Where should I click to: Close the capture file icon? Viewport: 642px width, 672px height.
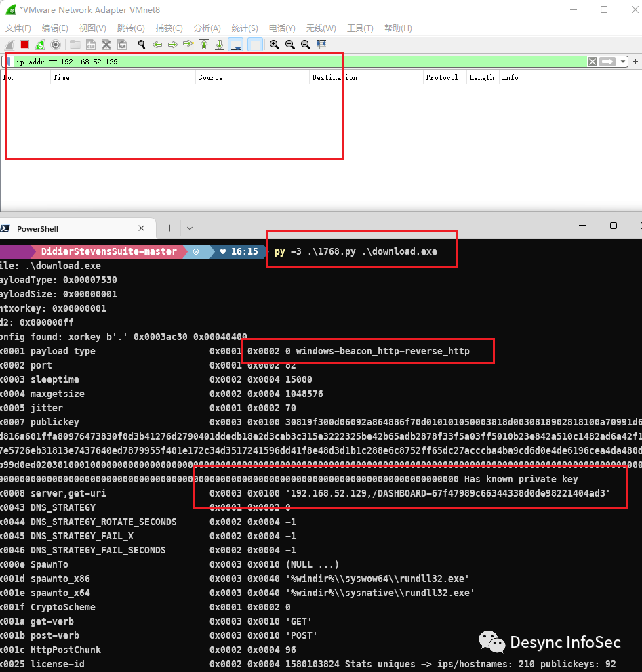pos(106,45)
